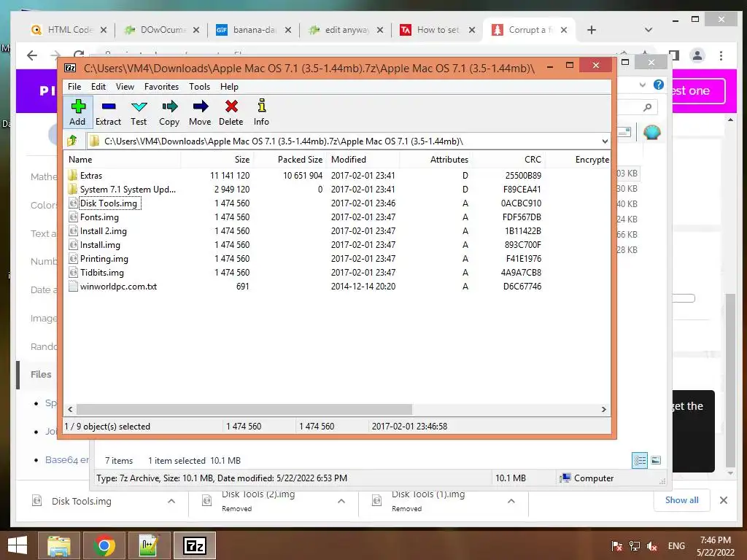
Task: Click the Explorer help question mark icon
Action: (659, 85)
